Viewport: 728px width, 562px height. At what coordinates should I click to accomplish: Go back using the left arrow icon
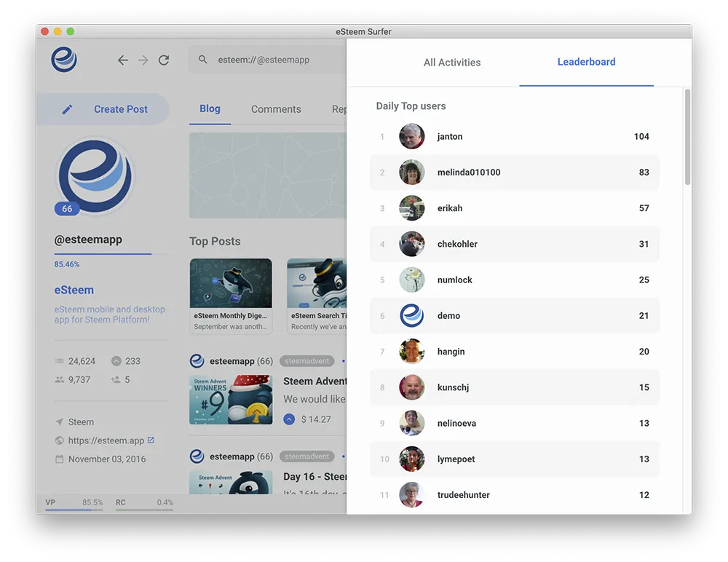(123, 60)
